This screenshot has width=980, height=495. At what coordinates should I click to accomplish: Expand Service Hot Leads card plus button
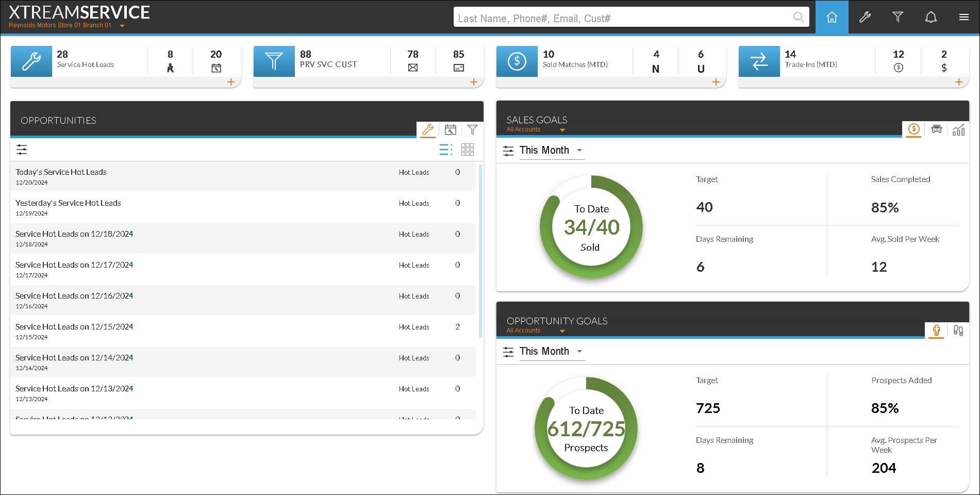click(x=231, y=82)
